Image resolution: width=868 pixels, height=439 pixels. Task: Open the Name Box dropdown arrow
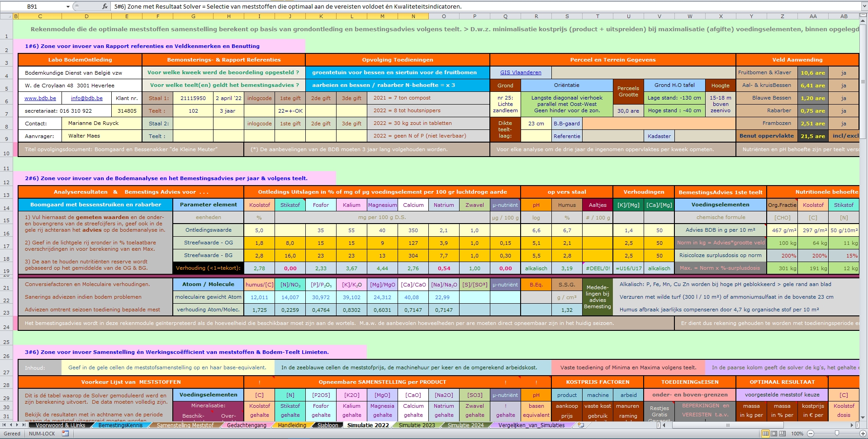(x=68, y=7)
